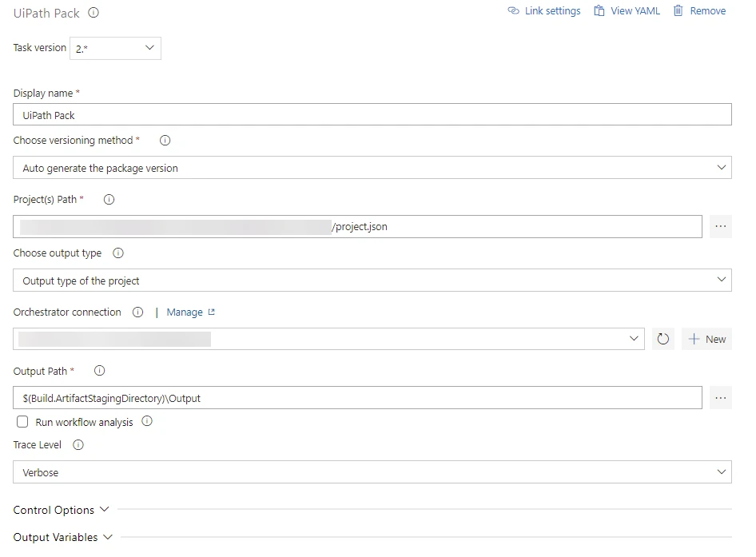The height and width of the screenshot is (557, 756).
Task: Click the Project(s) Path input field
Action: coord(357,227)
